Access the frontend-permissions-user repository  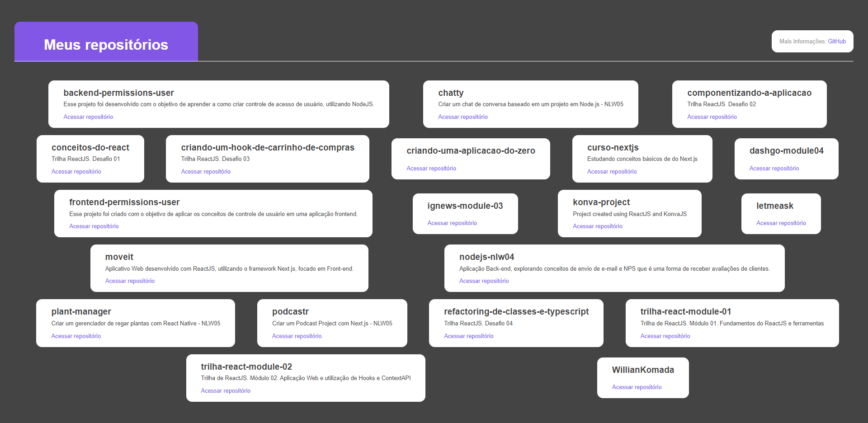(x=94, y=226)
